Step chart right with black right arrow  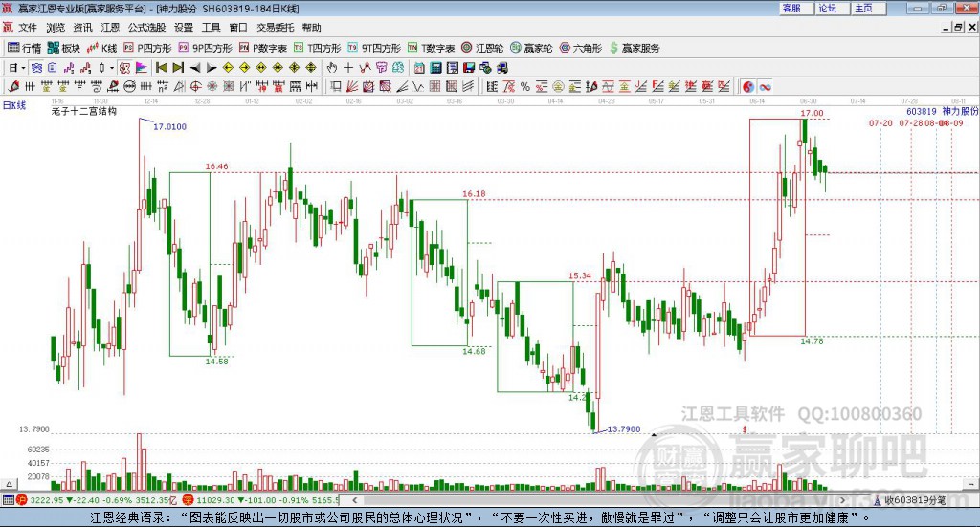tap(212, 68)
